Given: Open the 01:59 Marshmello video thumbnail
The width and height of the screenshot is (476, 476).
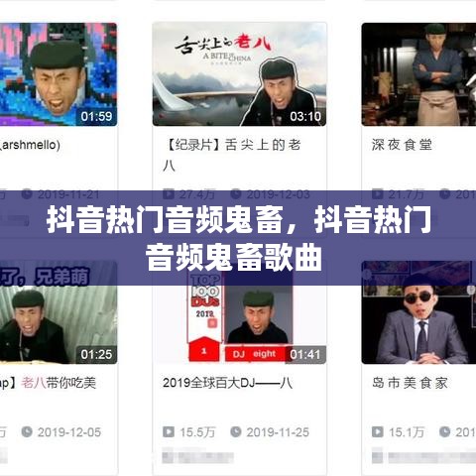Looking at the screenshot, I should (59, 74).
